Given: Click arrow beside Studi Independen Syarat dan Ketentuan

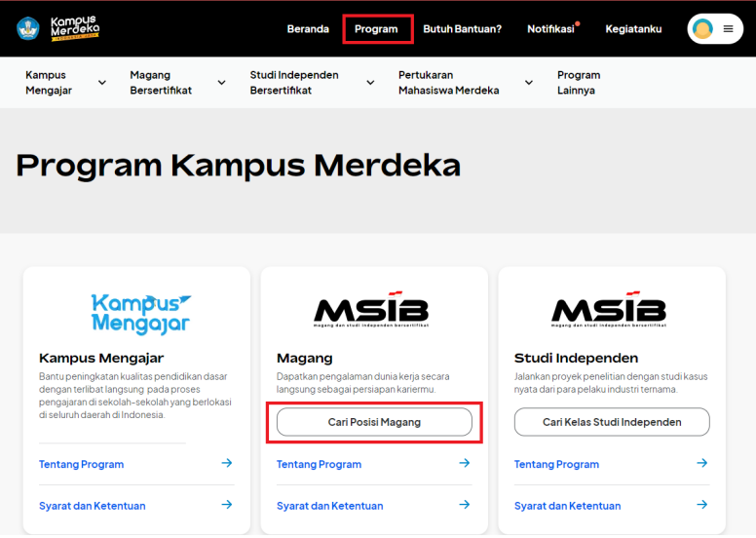Looking at the screenshot, I should (x=702, y=505).
